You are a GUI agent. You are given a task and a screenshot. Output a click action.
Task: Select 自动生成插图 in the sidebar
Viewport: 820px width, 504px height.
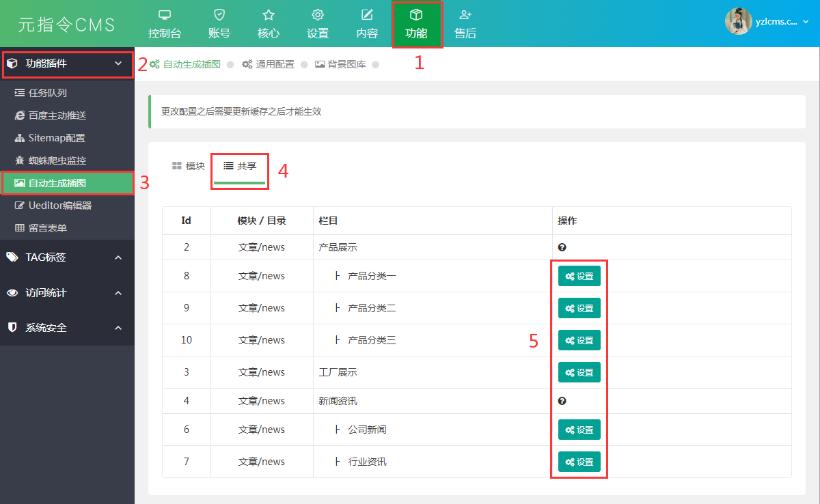(x=67, y=183)
